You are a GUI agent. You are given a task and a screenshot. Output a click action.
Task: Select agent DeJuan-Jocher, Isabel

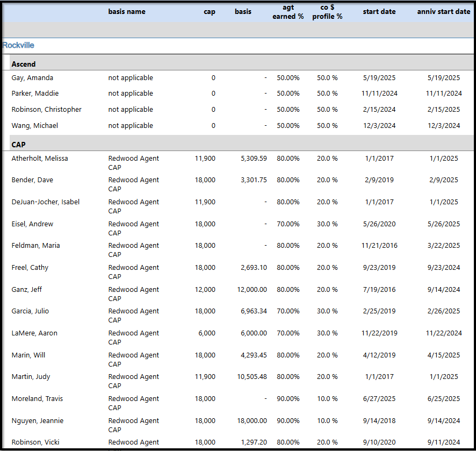pyautogui.click(x=46, y=202)
